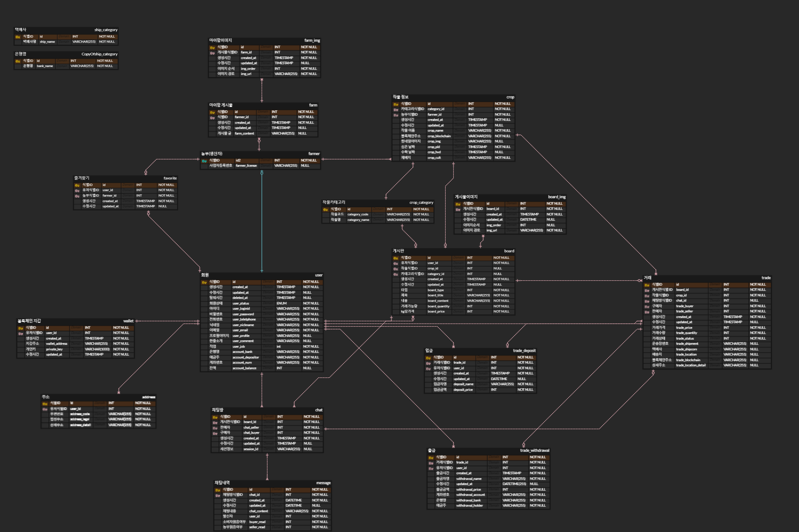Click the primary key icon in ship_category table
Screen dimensions: 799x532
18,37
